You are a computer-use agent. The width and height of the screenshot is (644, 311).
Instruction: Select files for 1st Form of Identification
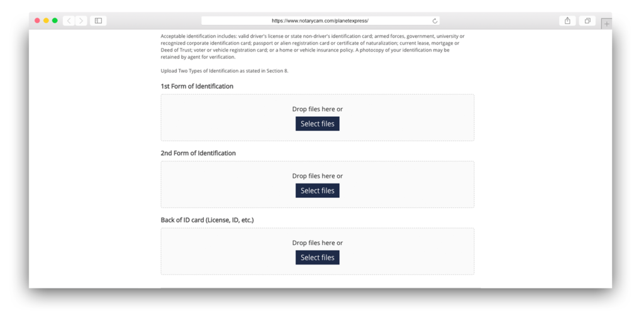[x=318, y=124]
